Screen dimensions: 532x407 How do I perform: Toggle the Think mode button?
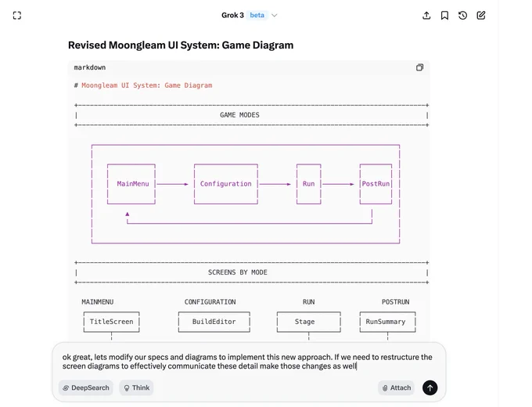point(136,387)
